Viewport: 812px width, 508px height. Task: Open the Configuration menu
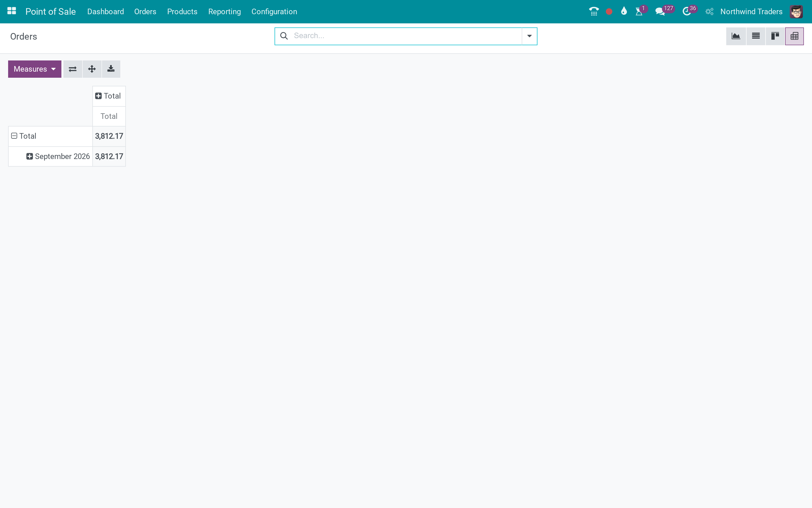(274, 12)
